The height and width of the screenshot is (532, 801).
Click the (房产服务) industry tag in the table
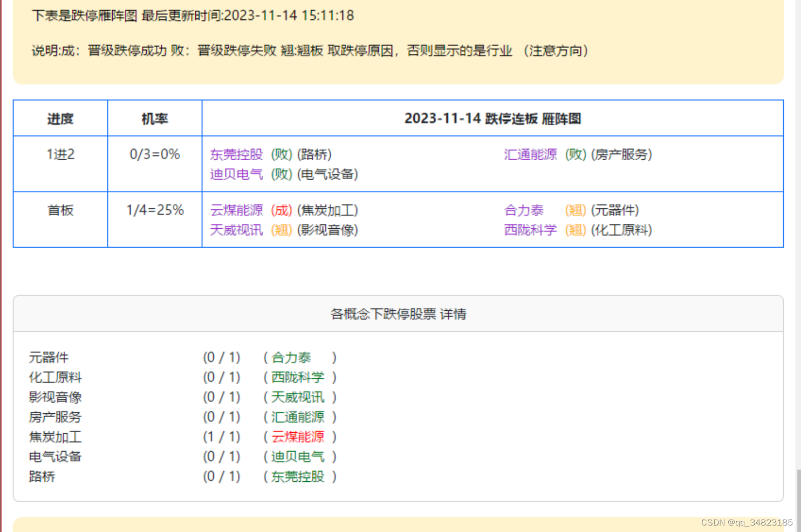(x=622, y=155)
